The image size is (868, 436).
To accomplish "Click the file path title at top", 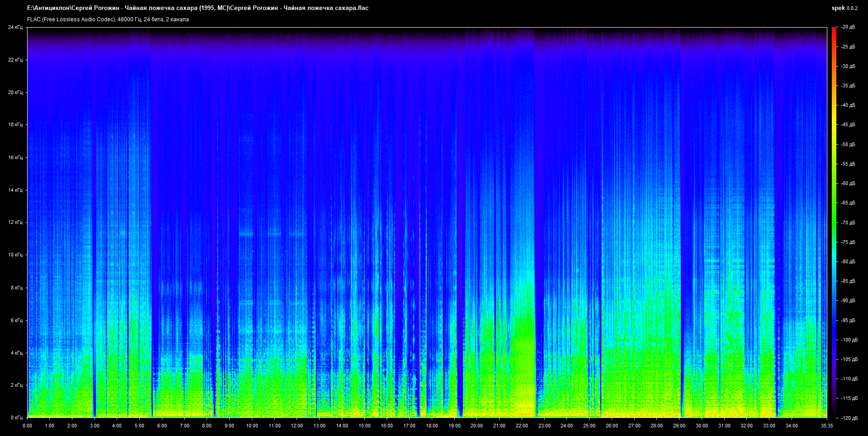I will coord(198,8).
